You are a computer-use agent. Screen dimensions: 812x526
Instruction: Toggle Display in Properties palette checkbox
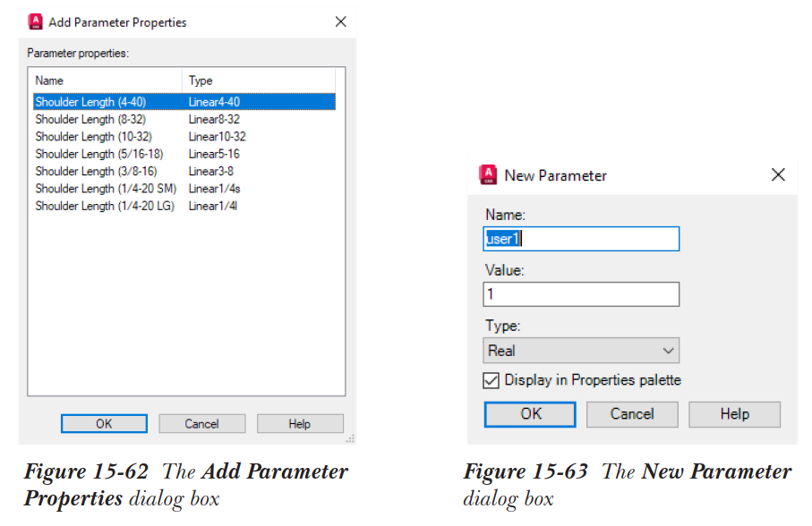click(x=491, y=380)
